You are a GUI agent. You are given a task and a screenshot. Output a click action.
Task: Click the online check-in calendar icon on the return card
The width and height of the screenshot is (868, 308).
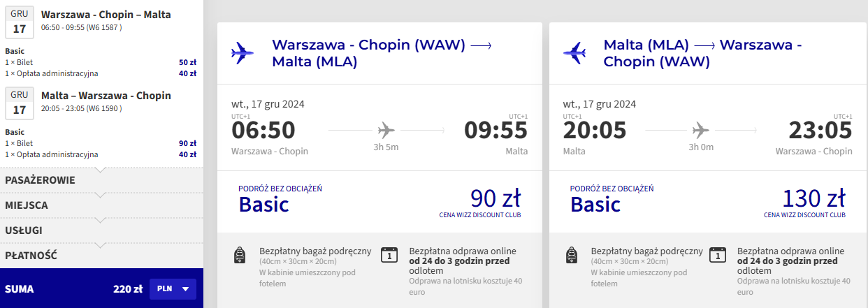point(716,255)
